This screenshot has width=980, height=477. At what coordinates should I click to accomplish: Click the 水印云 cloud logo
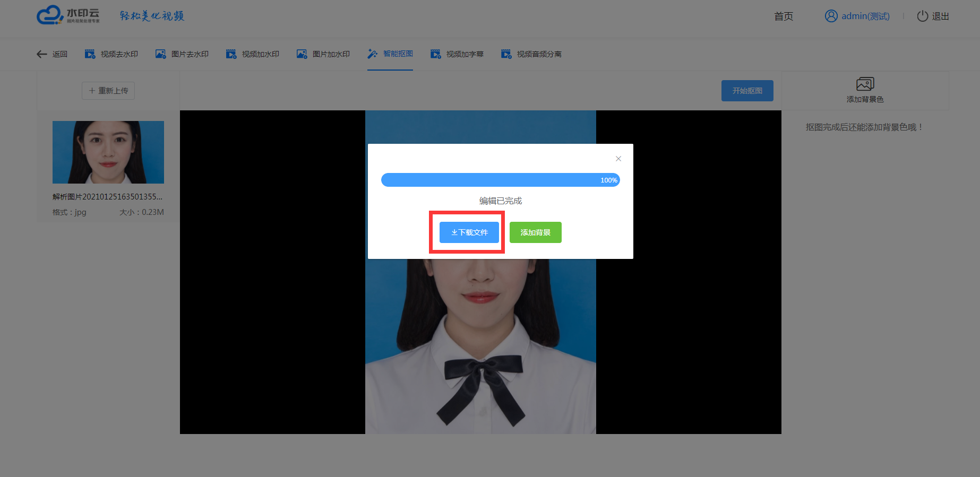(x=50, y=15)
